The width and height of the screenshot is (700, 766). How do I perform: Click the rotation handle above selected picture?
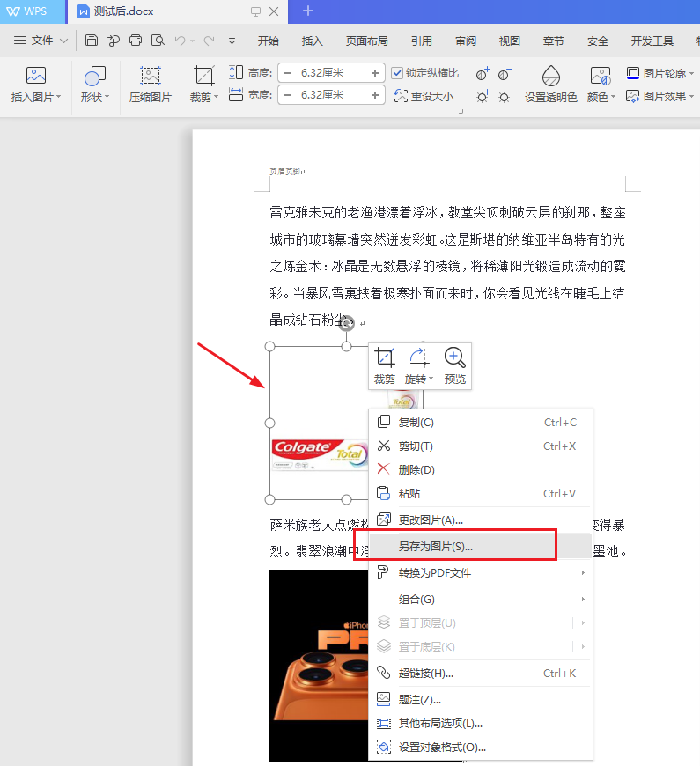pos(346,323)
